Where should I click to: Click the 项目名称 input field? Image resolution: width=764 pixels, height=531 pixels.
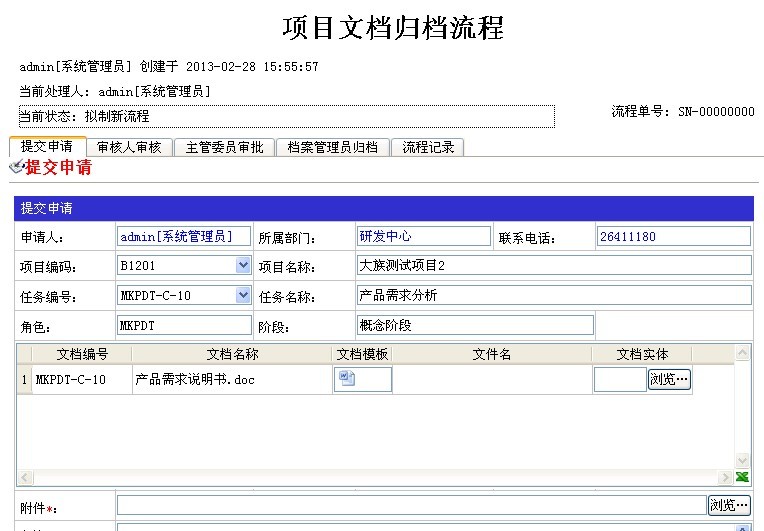(x=553, y=265)
